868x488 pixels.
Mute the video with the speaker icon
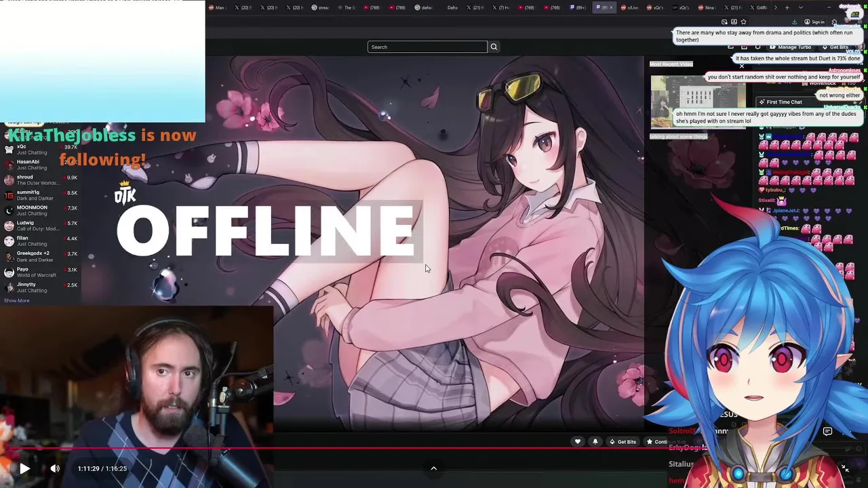tap(55, 468)
